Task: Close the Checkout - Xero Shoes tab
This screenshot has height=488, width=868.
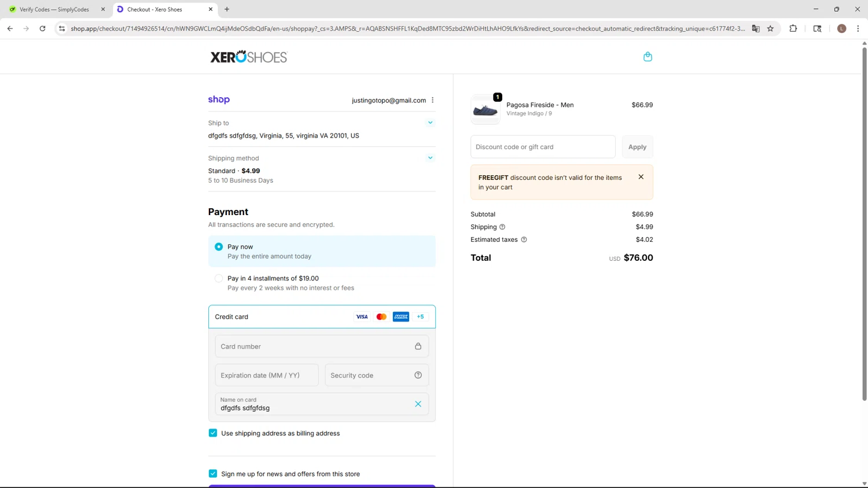Action: coord(211,9)
